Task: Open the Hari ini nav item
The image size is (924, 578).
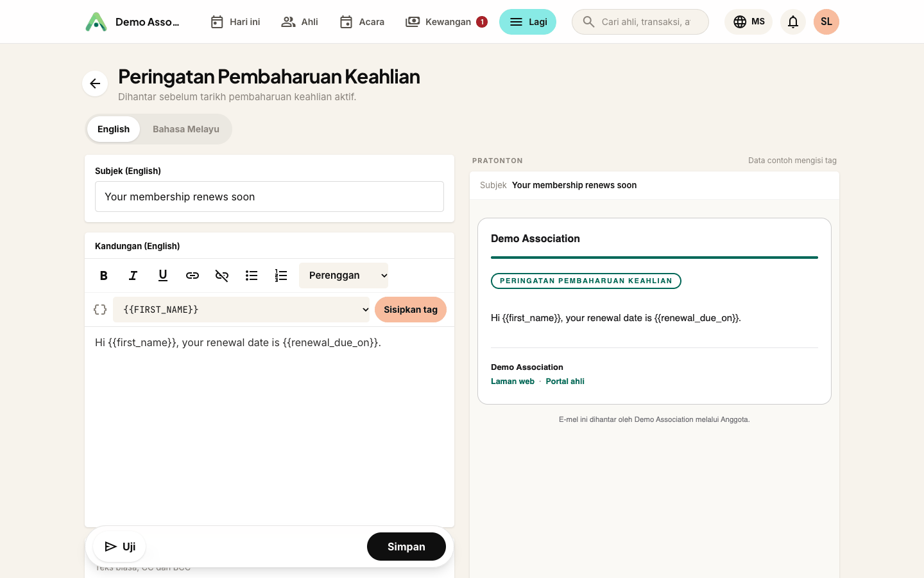Action: [235, 22]
